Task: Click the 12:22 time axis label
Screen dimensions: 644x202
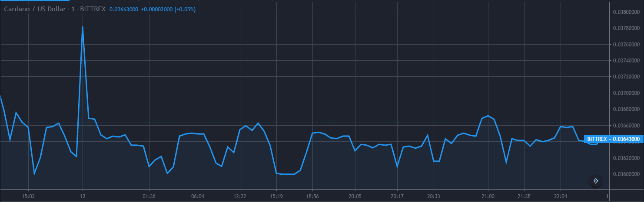Action: coord(240,196)
